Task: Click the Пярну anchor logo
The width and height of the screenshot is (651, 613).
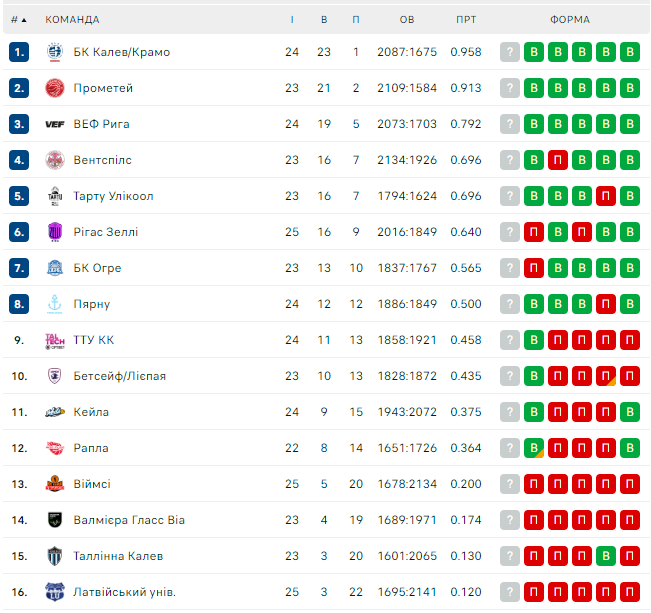Action: pos(55,304)
